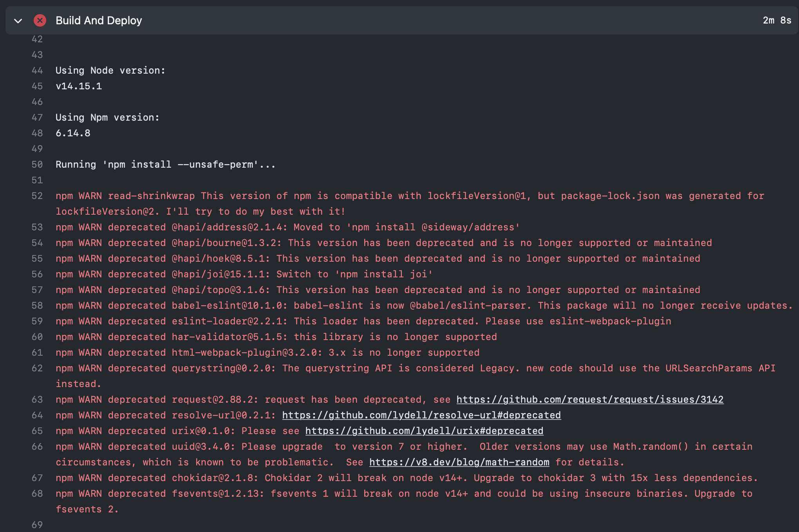Click line number 50
The image size is (799, 532).
[37, 165]
